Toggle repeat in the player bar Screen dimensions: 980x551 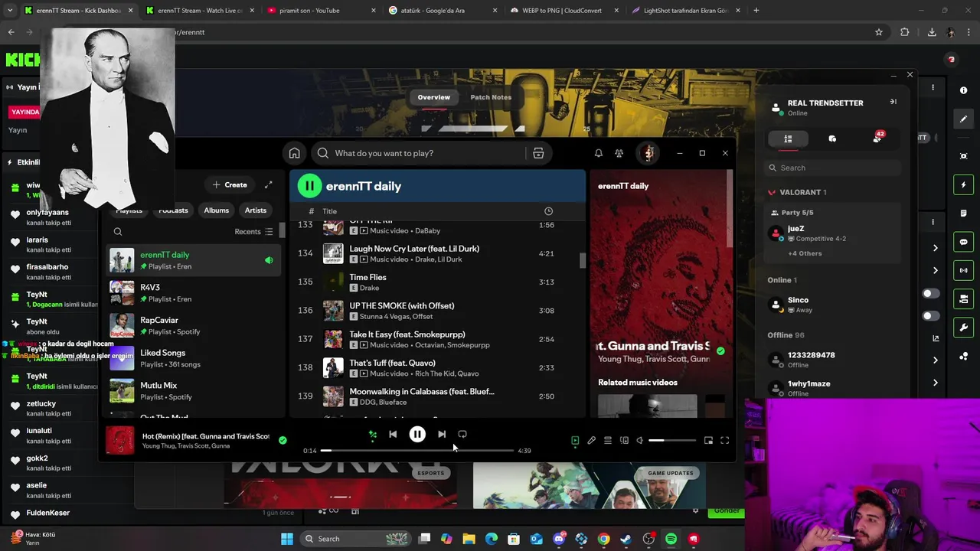[462, 435]
